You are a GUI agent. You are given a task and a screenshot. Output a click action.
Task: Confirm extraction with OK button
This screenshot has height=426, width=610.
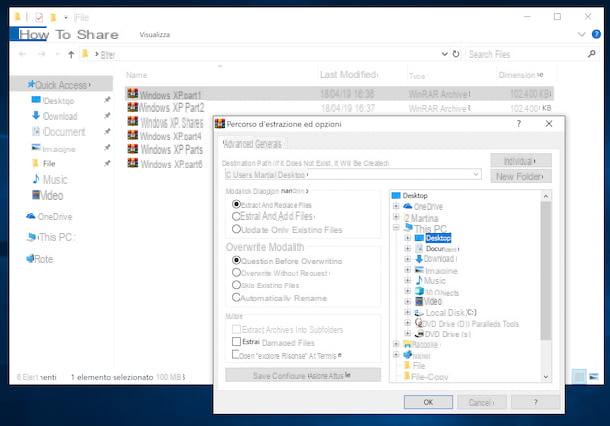[x=428, y=402]
